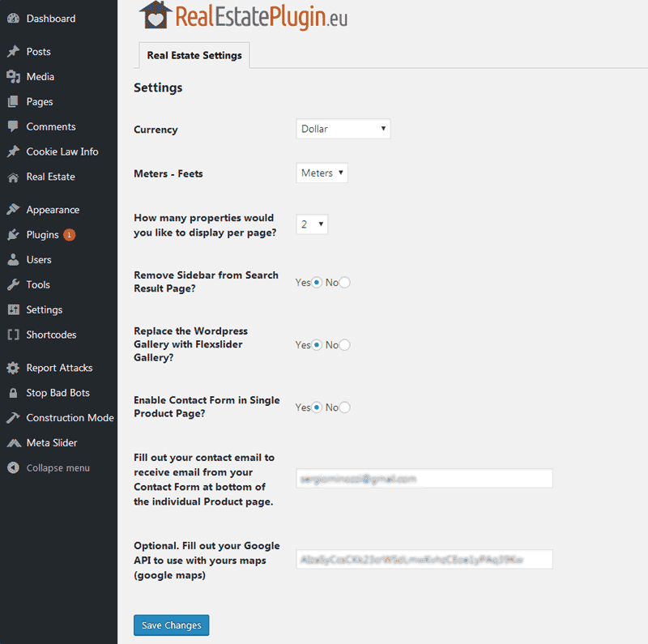Click the Pages stacked-sheets icon
This screenshot has width=648, height=644.
[13, 102]
